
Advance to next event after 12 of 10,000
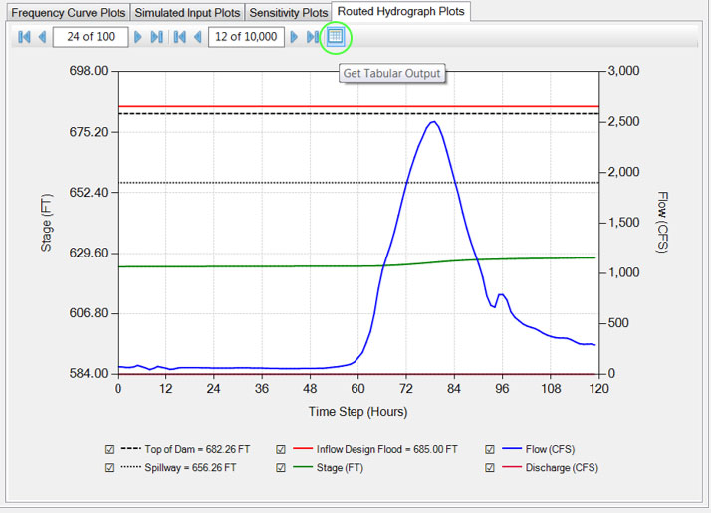coord(295,37)
